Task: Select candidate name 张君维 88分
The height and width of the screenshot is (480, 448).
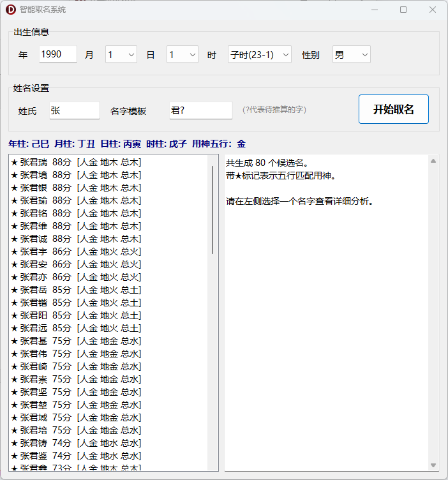Action: click(108, 226)
